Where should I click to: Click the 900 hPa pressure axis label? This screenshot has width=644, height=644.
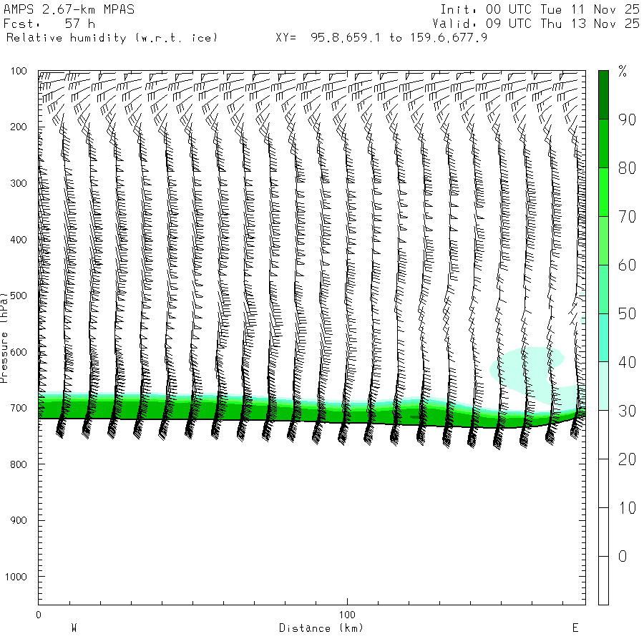point(19,520)
